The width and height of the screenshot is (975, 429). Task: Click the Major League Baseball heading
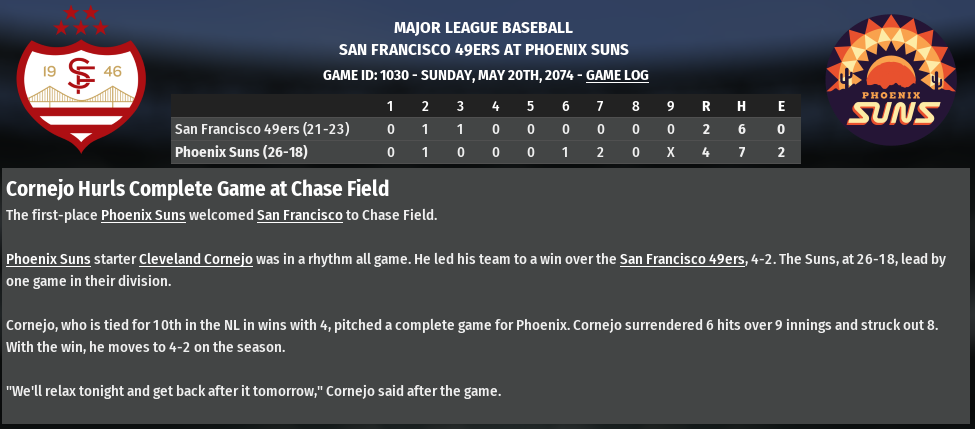(483, 27)
